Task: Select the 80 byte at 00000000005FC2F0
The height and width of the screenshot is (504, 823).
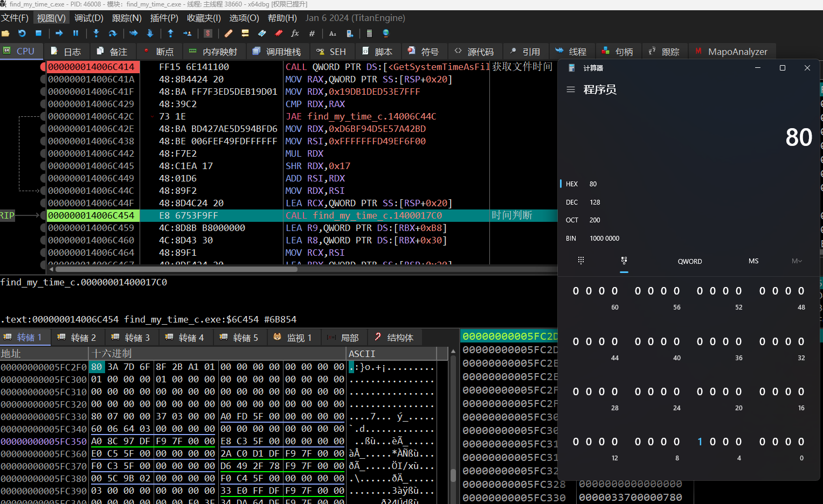Action: 96,367
